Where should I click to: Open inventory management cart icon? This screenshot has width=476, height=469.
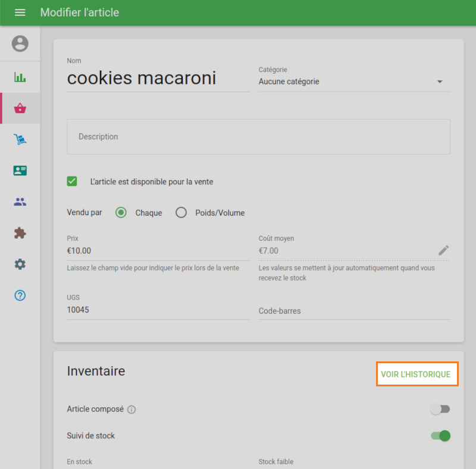tap(20, 140)
